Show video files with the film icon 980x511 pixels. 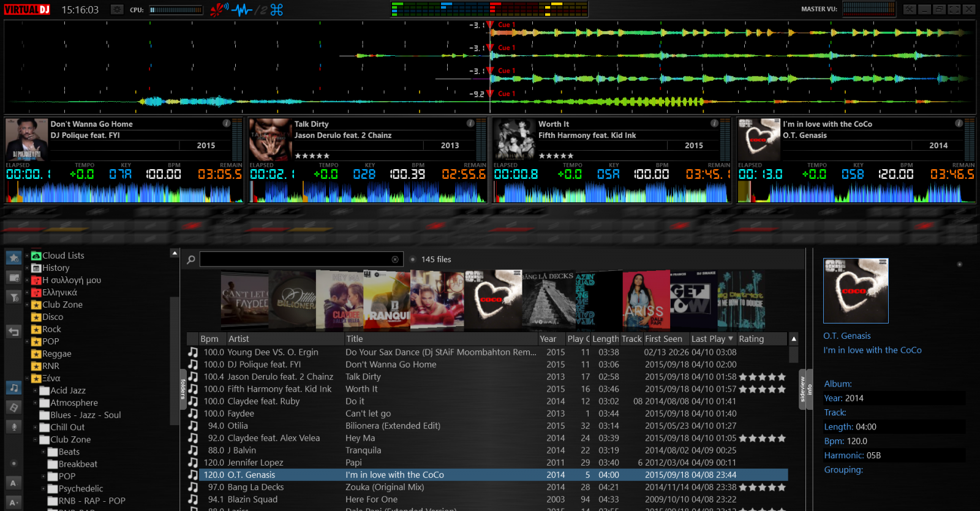click(13, 407)
